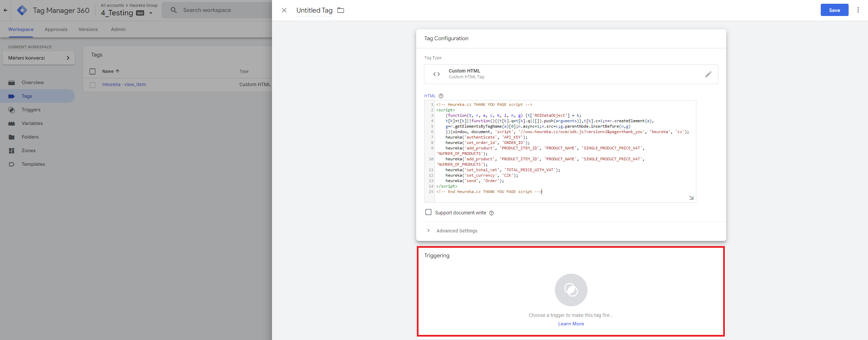This screenshot has height=340, width=868.
Task: Click the Overview sidebar icon
Action: coord(12,82)
